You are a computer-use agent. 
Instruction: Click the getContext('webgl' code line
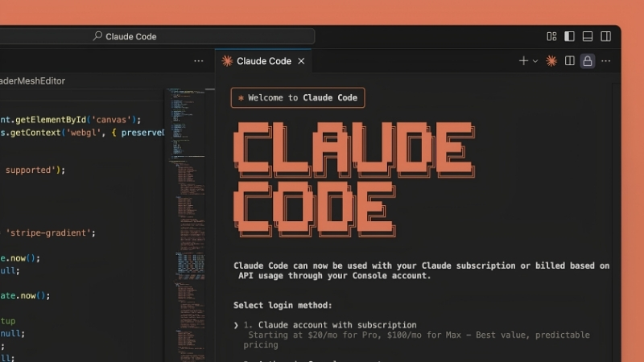pos(82,133)
